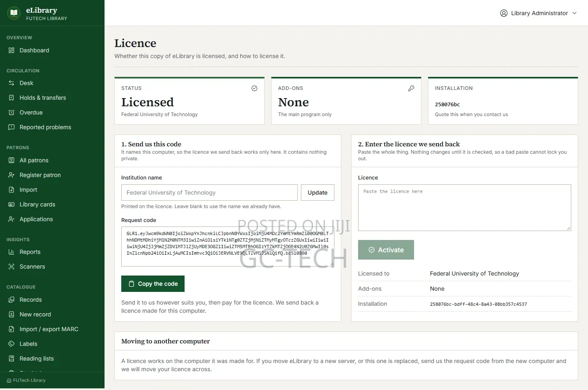Click the eLibrary book logo icon
This screenshot has height=390, width=588.
pyautogui.click(x=14, y=13)
